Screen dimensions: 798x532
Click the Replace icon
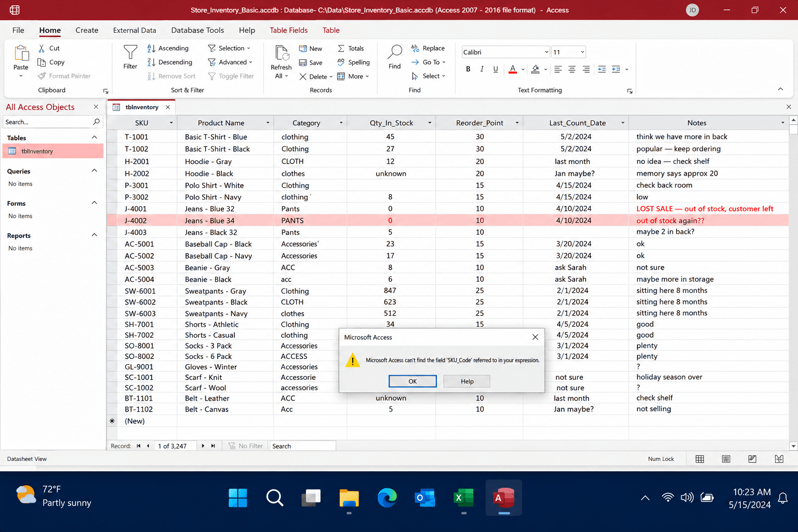tap(415, 48)
